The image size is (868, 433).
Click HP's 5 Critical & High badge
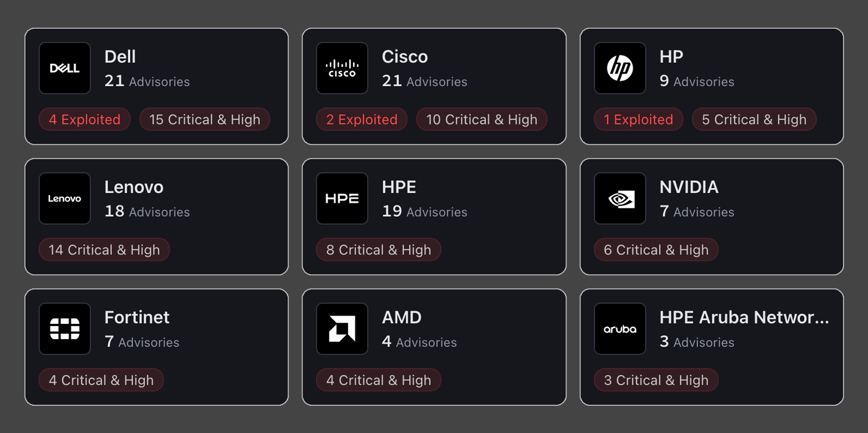tap(754, 119)
